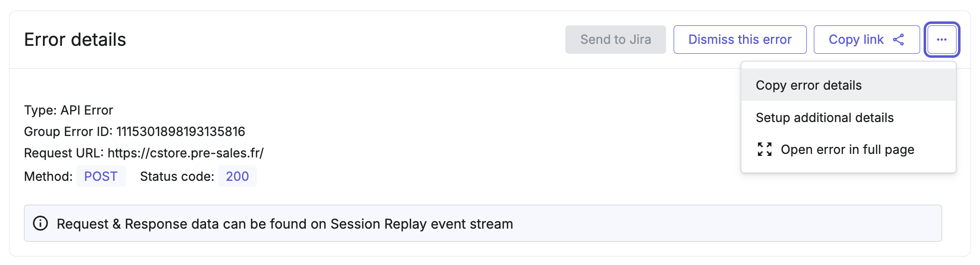Click the Group Error ID number

[x=181, y=132]
